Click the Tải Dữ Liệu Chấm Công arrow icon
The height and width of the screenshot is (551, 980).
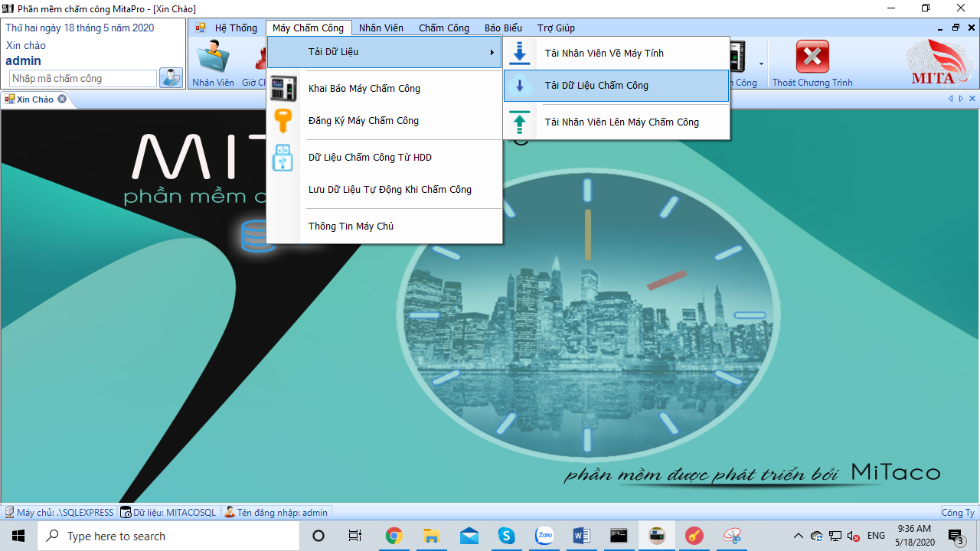[x=520, y=86]
